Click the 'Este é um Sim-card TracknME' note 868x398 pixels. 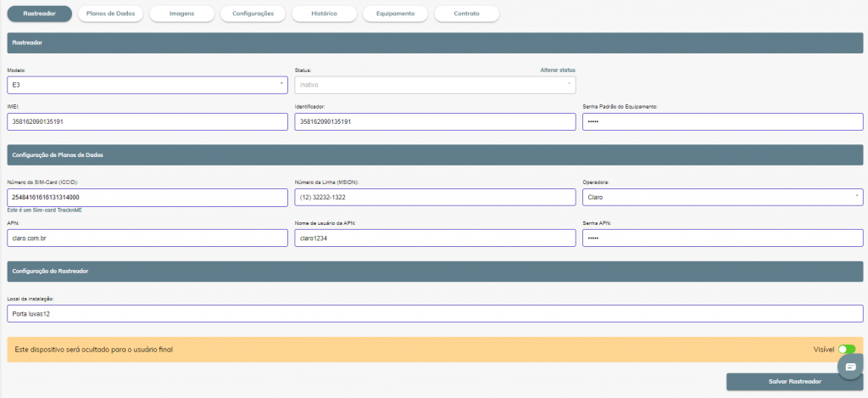coord(44,210)
